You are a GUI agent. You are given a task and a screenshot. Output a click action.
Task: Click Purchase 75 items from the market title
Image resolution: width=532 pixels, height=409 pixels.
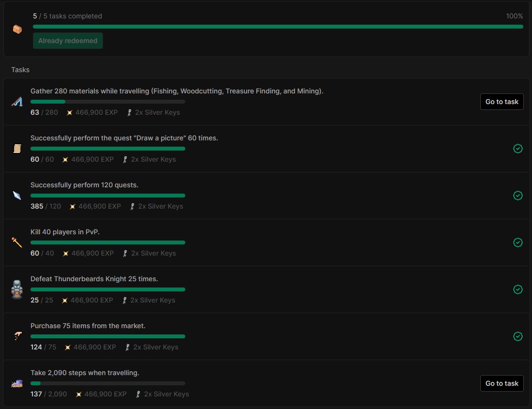click(88, 326)
